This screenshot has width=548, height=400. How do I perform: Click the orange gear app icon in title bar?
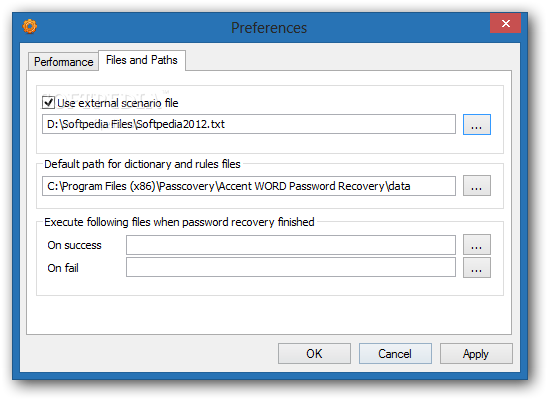[30, 27]
